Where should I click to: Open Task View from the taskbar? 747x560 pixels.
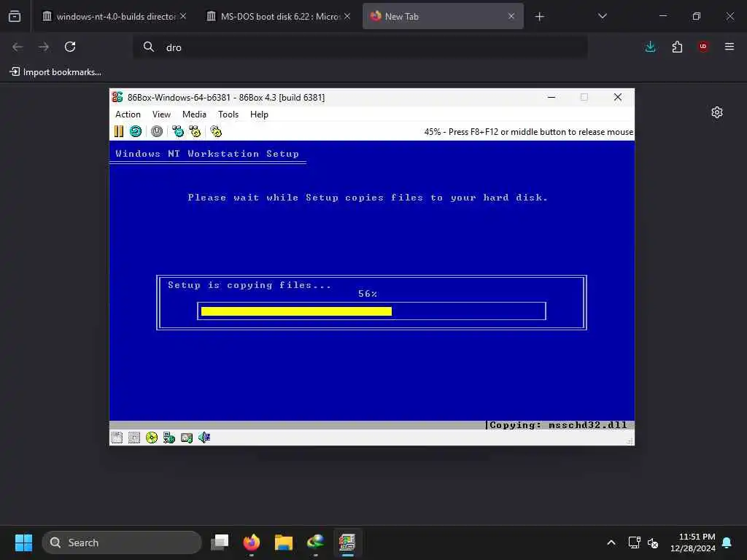tap(220, 542)
